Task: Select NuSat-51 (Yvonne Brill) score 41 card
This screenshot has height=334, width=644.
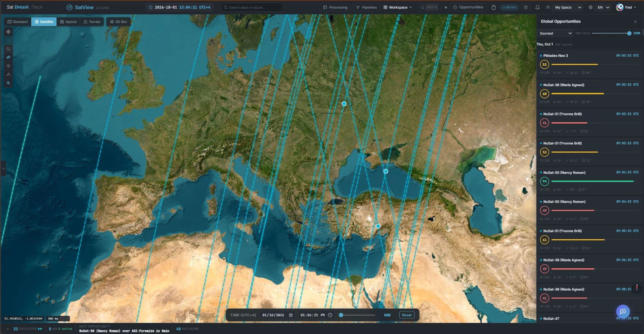Action: pyautogui.click(x=589, y=122)
